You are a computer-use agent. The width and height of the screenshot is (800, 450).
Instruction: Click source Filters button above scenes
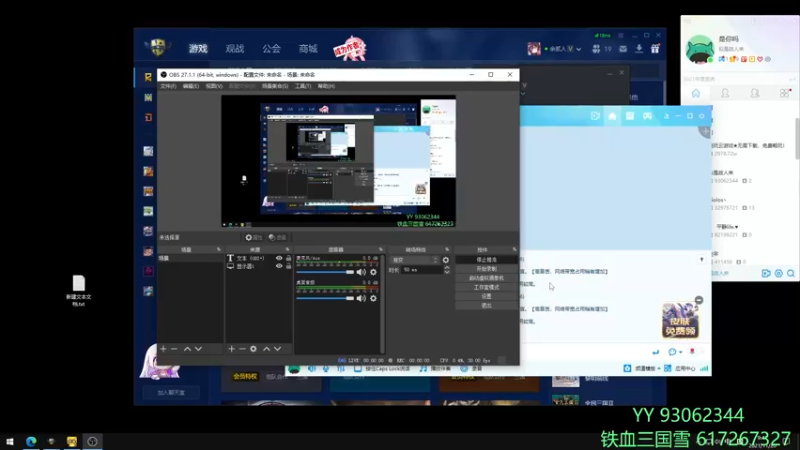pos(278,237)
